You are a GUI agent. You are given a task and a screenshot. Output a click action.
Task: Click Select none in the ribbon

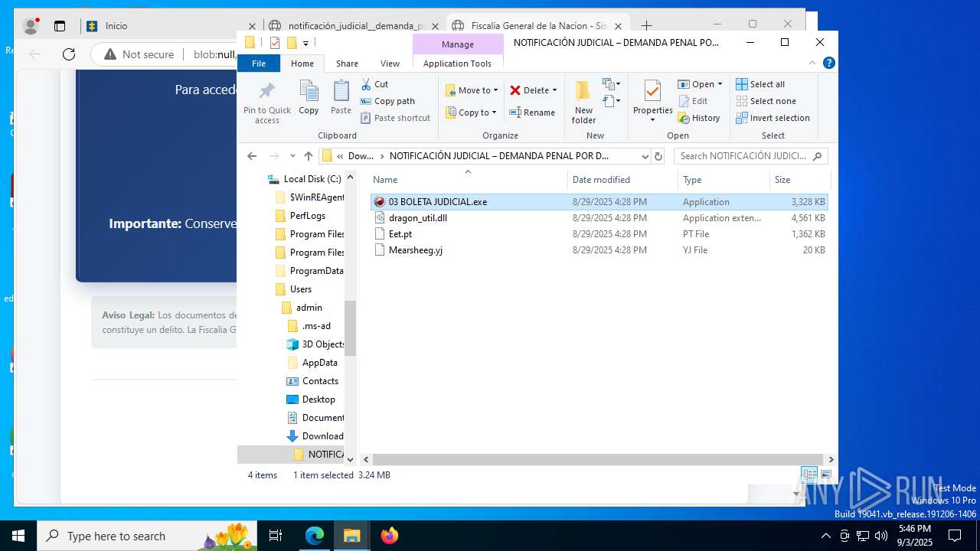click(x=766, y=101)
